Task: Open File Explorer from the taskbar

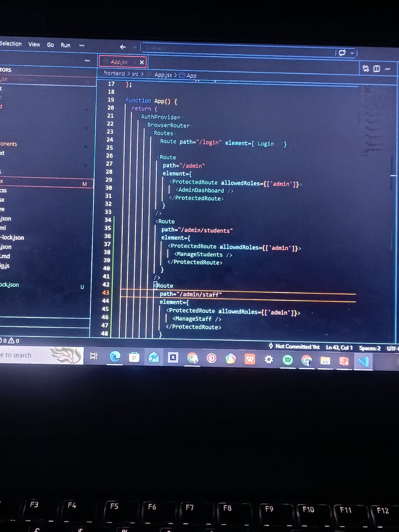Action: [325, 360]
